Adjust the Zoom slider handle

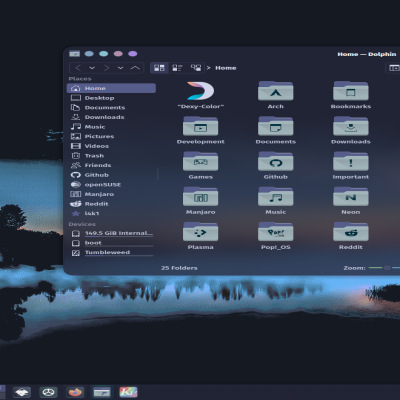pyautogui.click(x=387, y=268)
